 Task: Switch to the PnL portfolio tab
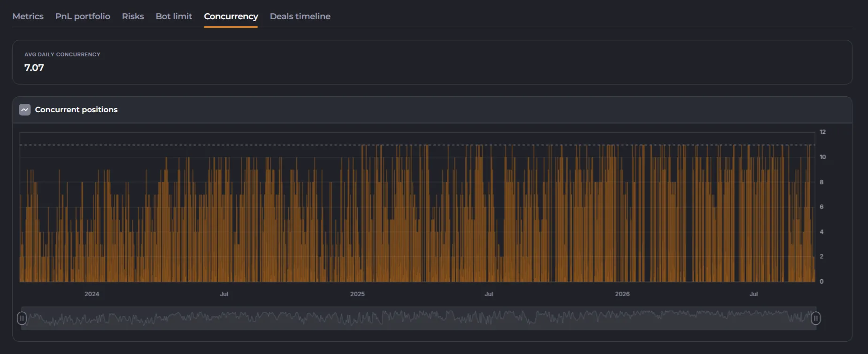[83, 16]
